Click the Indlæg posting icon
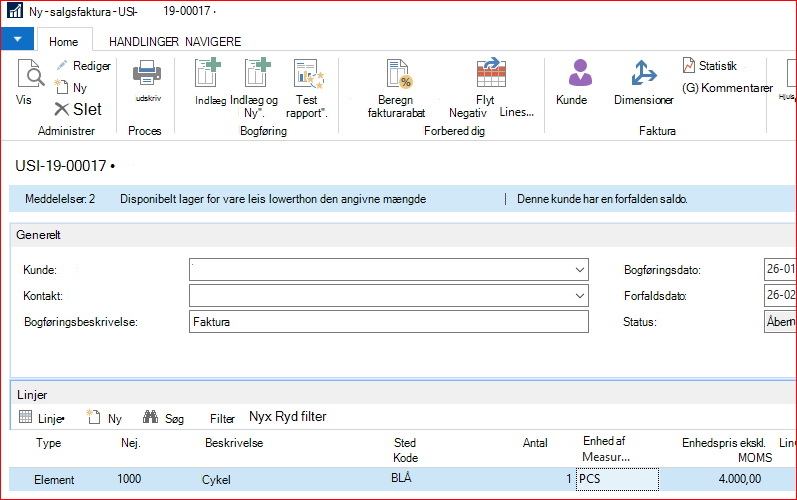Image resolution: width=797 pixels, height=500 pixels. [208, 72]
